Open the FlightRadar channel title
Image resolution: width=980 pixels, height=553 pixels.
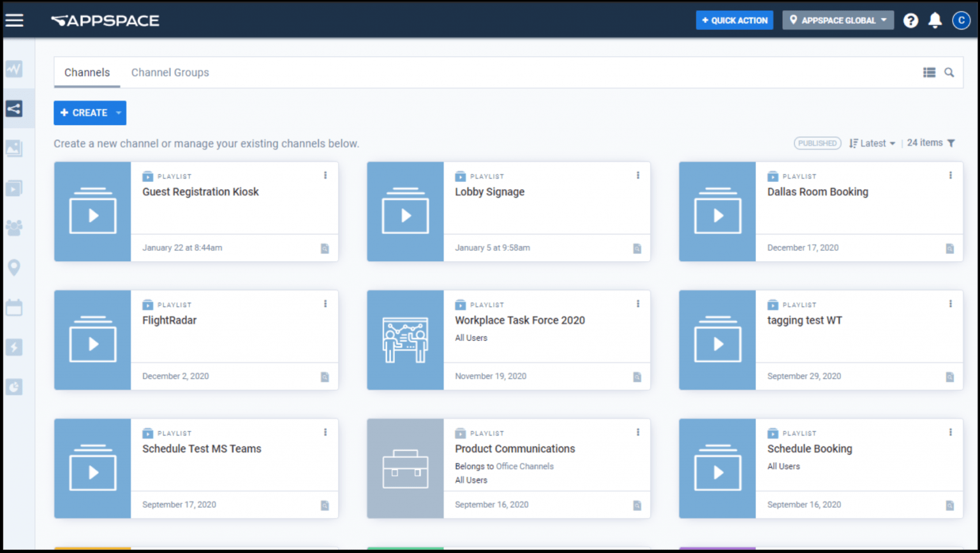169,321
